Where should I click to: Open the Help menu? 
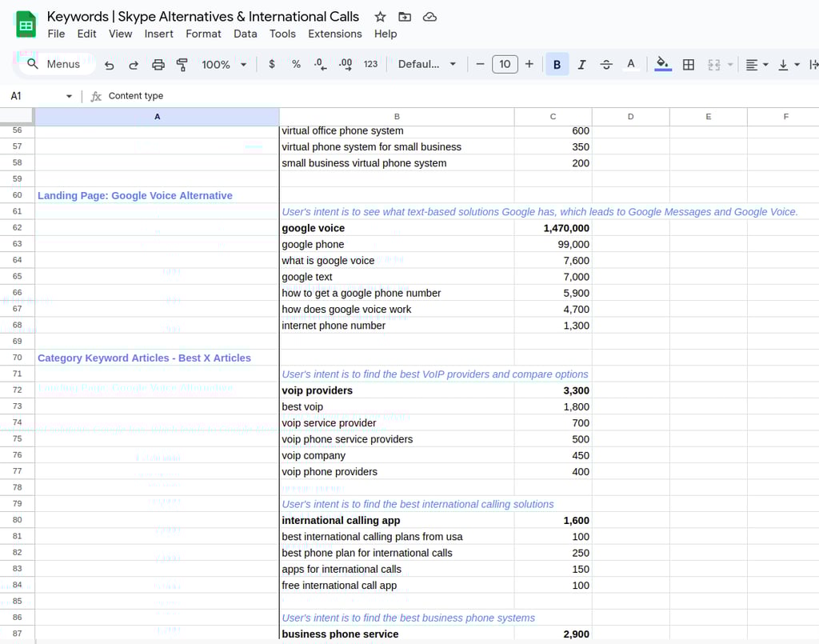pos(386,34)
